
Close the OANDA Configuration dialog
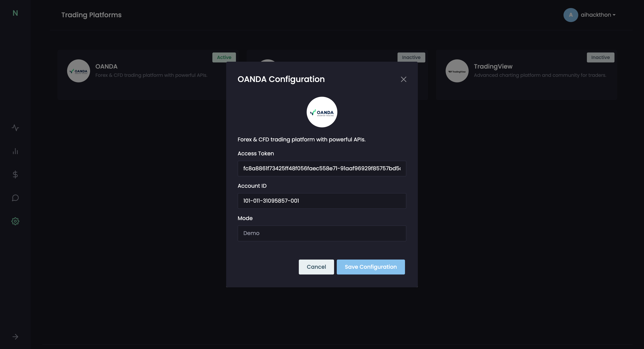coord(403,79)
